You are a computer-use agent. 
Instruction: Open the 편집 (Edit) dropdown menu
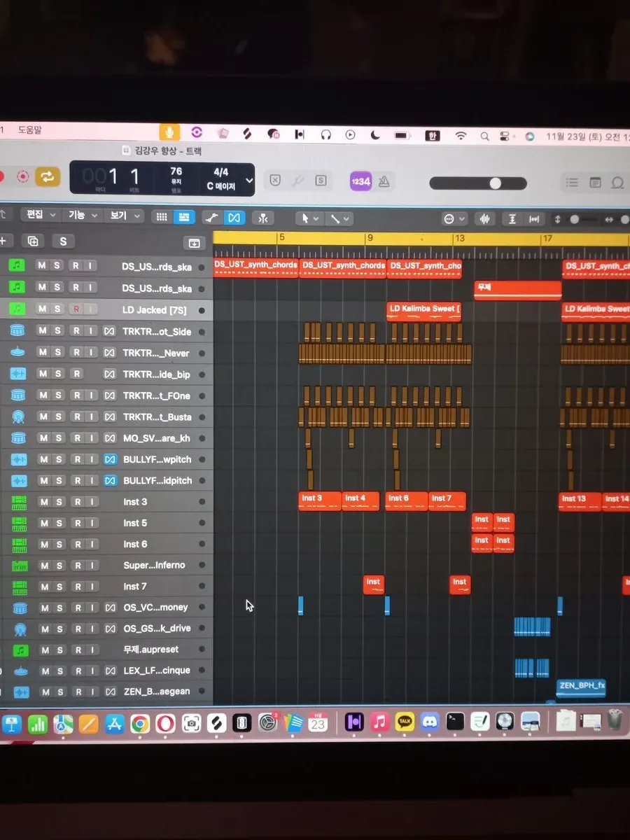(39, 216)
